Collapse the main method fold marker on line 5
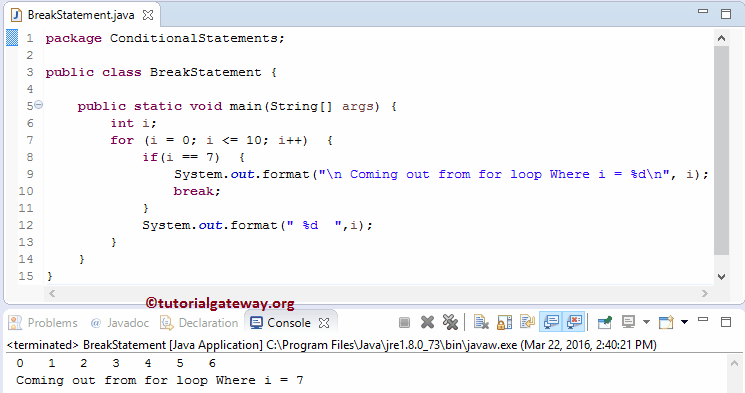Viewport: 745px width, 393px height. point(39,105)
